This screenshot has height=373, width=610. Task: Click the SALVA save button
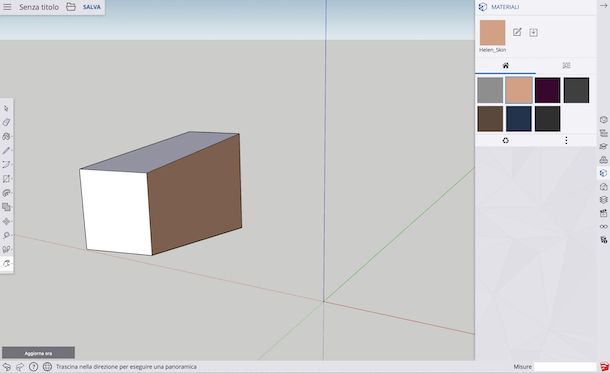92,7
